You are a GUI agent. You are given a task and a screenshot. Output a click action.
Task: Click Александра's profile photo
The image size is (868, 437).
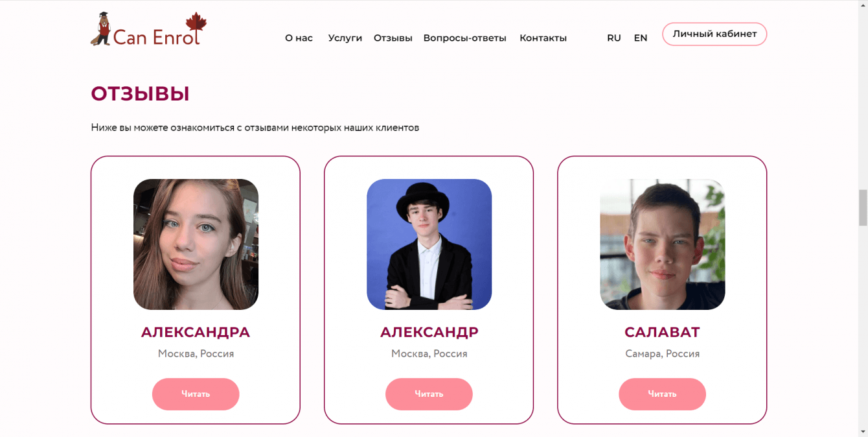196,244
